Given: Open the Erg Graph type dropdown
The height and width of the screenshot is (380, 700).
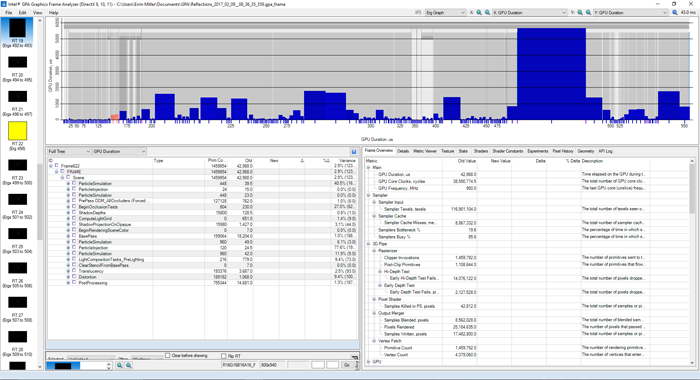Looking at the screenshot, I should [x=445, y=13].
